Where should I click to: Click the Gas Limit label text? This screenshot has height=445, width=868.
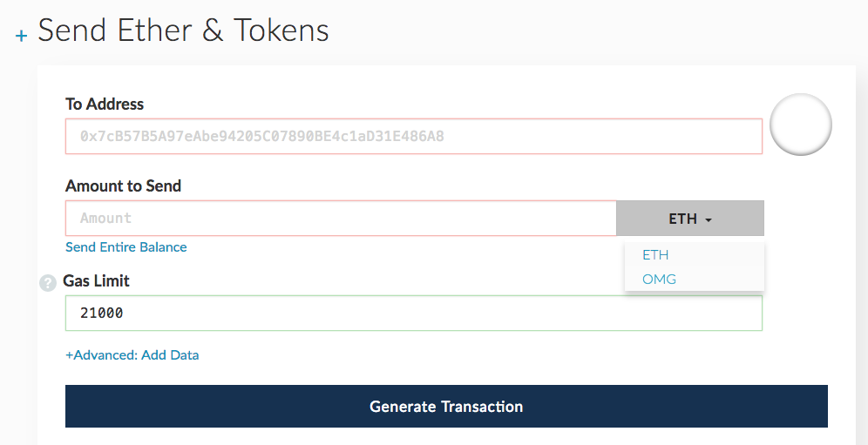pos(97,282)
